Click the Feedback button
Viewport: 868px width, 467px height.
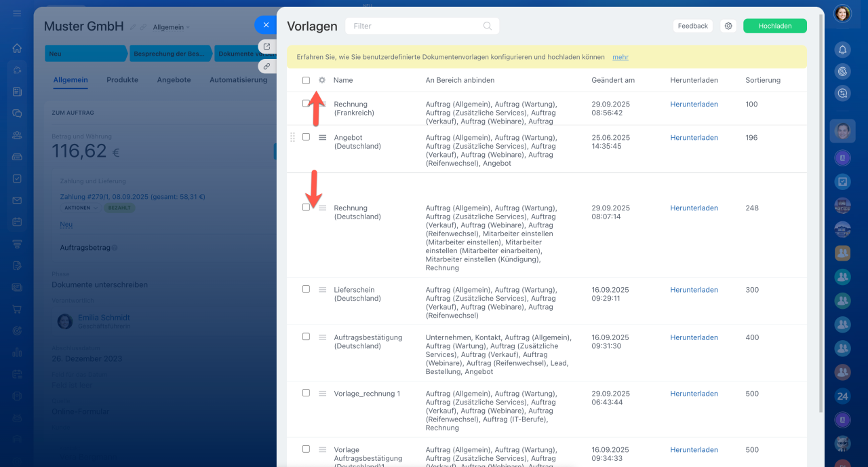tap(693, 26)
